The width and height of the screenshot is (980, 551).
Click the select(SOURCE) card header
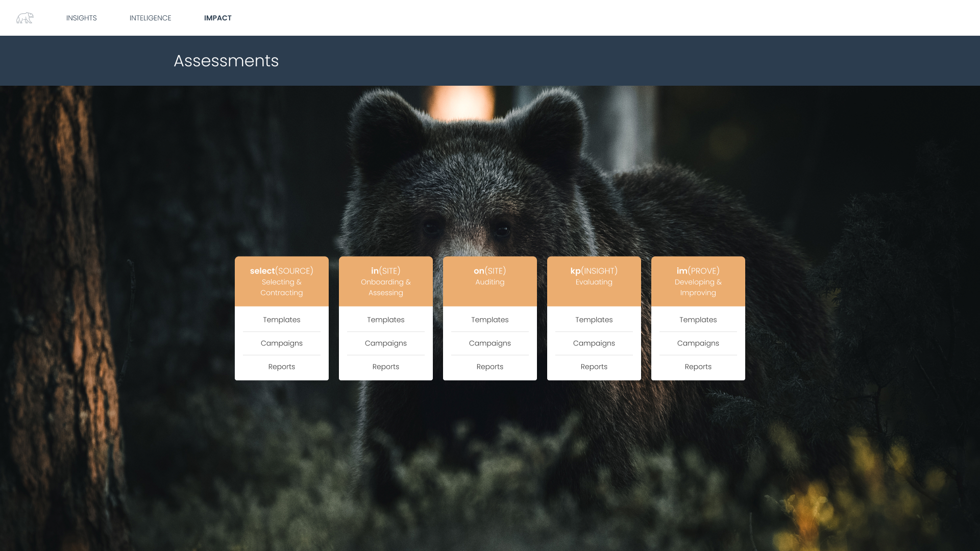(x=281, y=281)
